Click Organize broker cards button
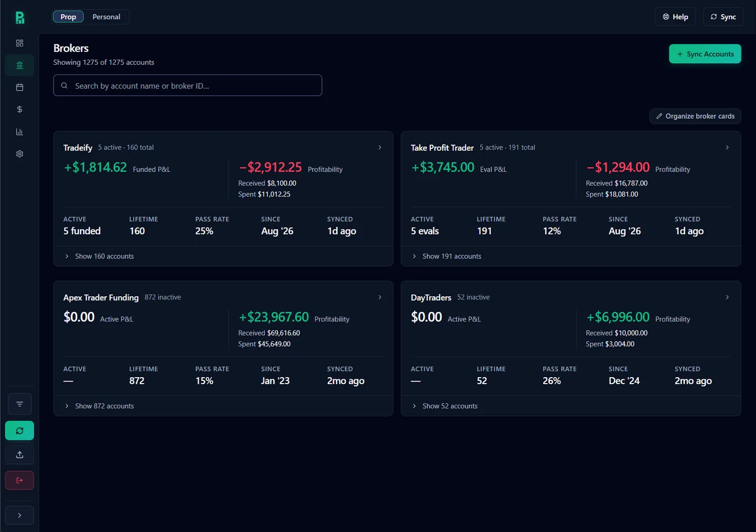The width and height of the screenshot is (756, 532). pos(695,116)
